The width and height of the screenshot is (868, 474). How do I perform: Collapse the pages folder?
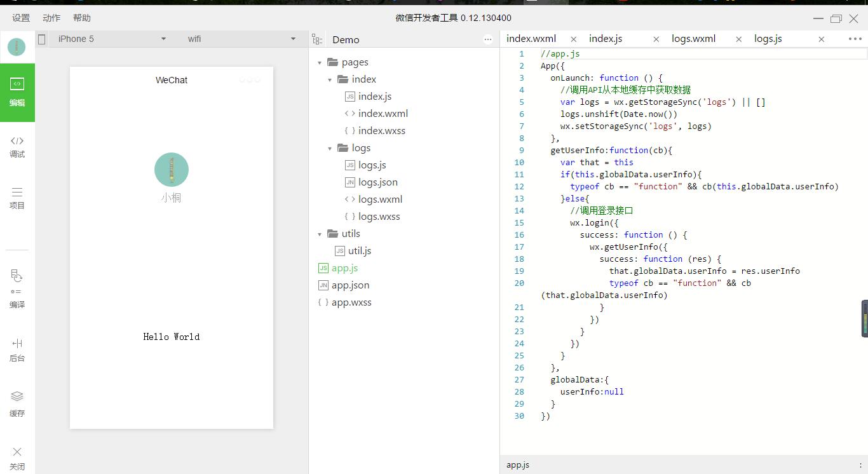[320, 63]
